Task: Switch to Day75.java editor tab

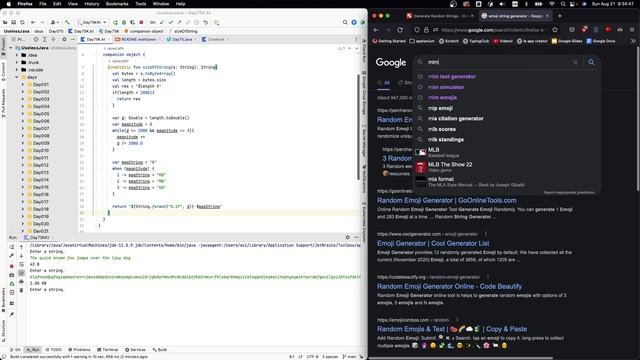Action: [x=182, y=40]
